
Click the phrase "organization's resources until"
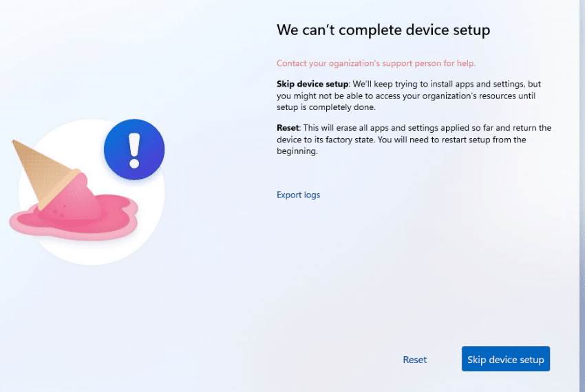click(472, 96)
